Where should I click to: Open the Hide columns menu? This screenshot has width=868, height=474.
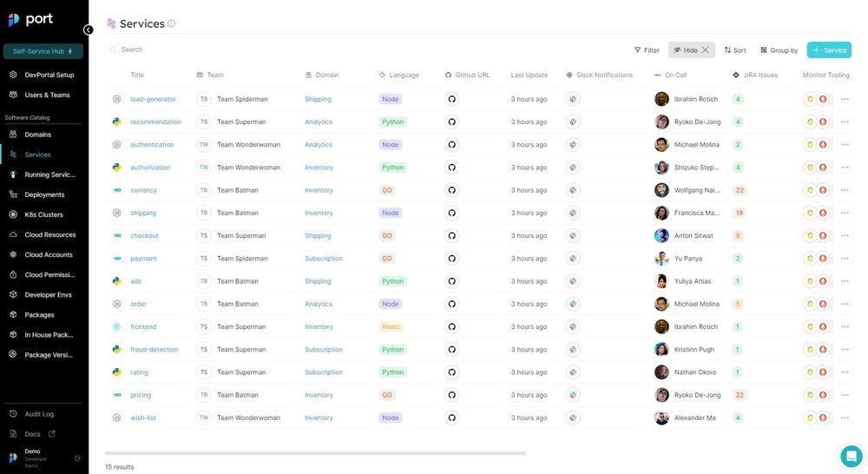coord(686,50)
